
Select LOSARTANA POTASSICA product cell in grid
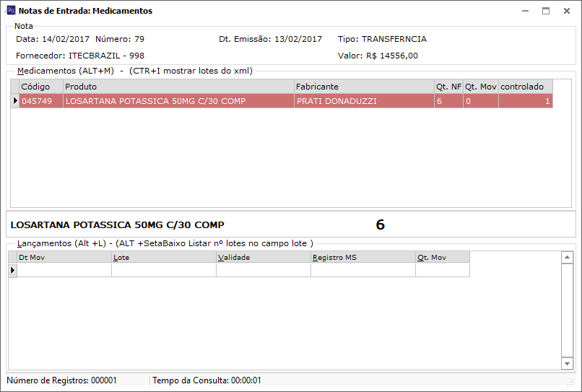[x=178, y=101]
